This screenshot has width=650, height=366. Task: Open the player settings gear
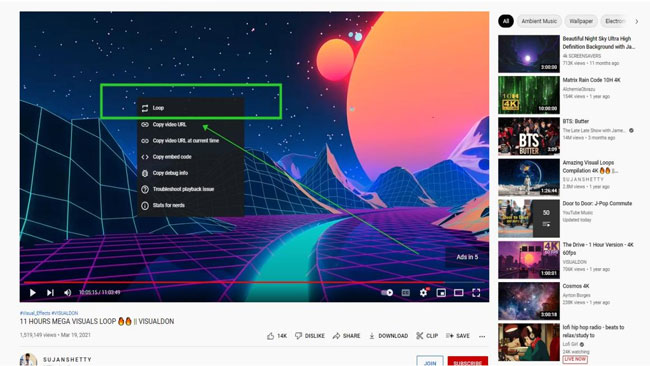pyautogui.click(x=423, y=293)
